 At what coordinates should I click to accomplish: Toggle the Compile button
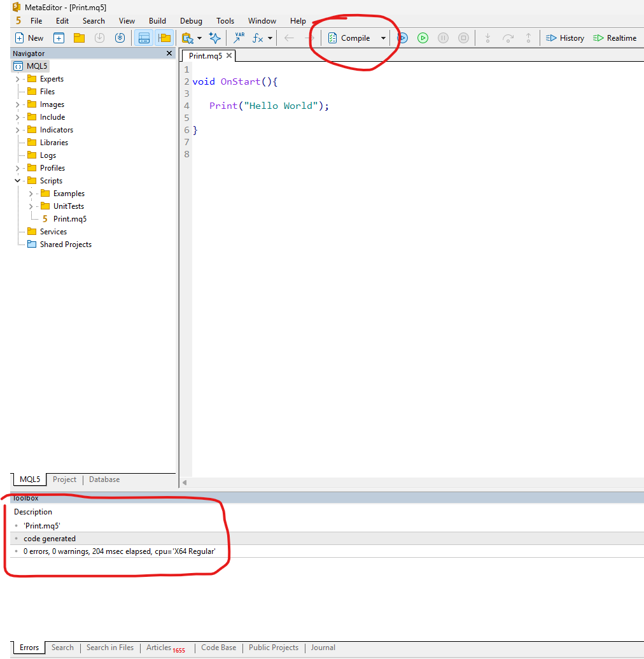[349, 38]
